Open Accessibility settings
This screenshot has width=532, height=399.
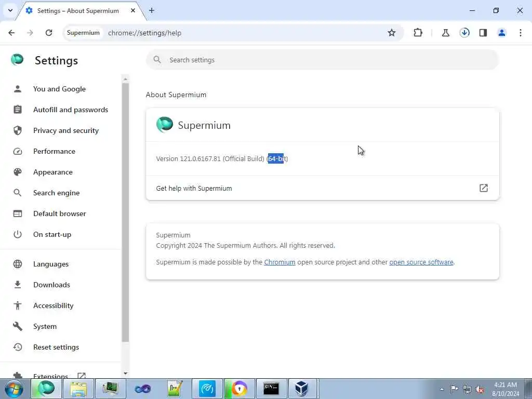pyautogui.click(x=60, y=305)
